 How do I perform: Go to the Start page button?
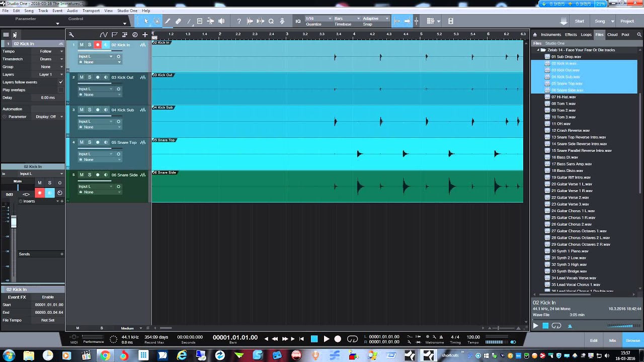[580, 21]
